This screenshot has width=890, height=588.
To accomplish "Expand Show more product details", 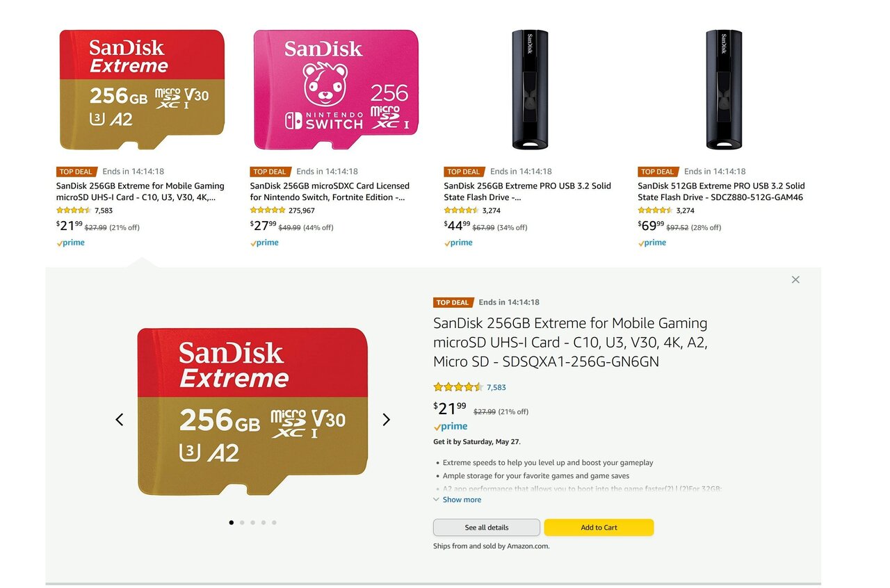I will pos(461,500).
